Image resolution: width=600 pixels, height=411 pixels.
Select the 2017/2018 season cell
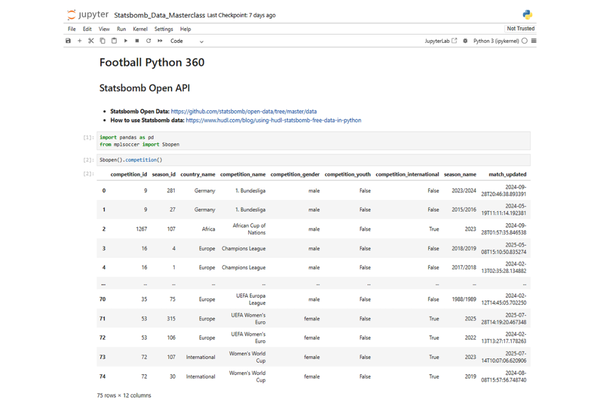[x=464, y=268]
